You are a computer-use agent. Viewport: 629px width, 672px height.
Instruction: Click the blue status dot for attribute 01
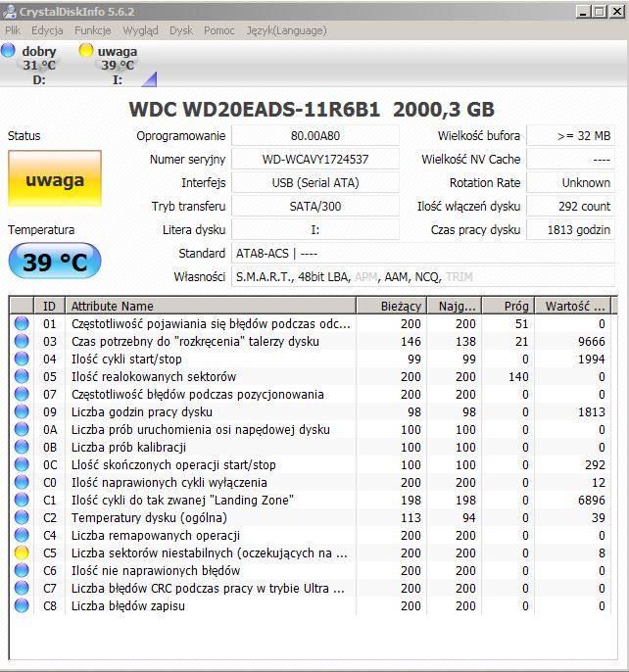tap(22, 323)
